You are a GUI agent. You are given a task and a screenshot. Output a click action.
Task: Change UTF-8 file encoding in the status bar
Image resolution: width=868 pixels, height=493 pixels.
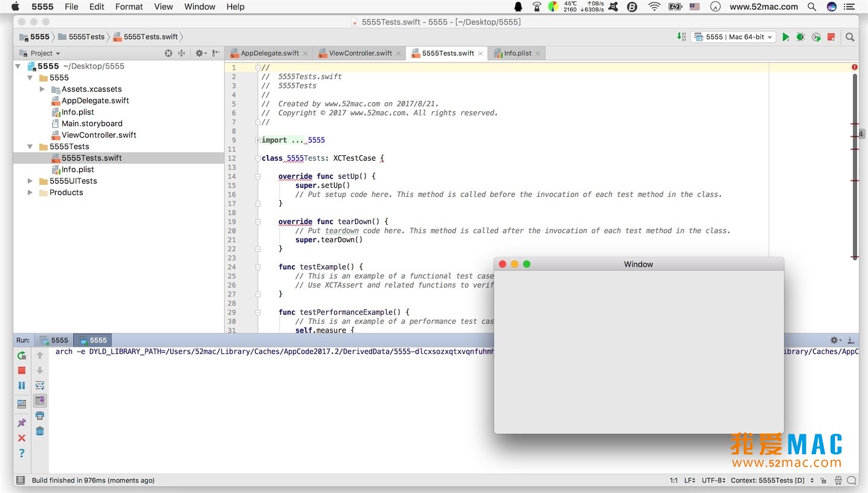pyautogui.click(x=714, y=480)
